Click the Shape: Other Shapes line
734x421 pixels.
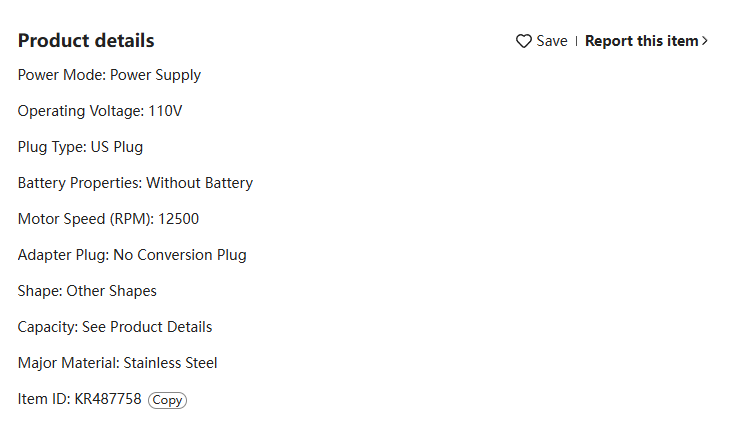click(x=87, y=291)
